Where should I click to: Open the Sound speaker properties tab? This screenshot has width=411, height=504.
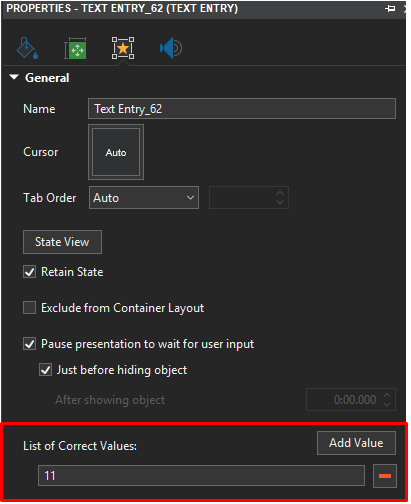(x=171, y=48)
